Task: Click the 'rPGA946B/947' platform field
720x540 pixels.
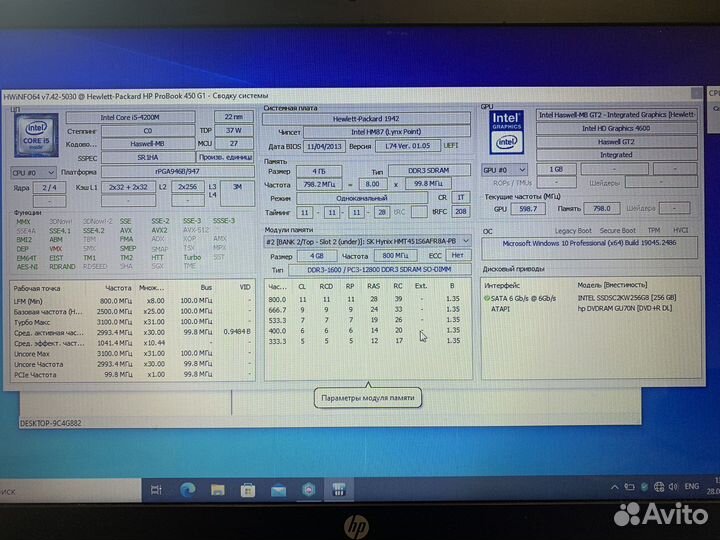Action: (x=177, y=172)
